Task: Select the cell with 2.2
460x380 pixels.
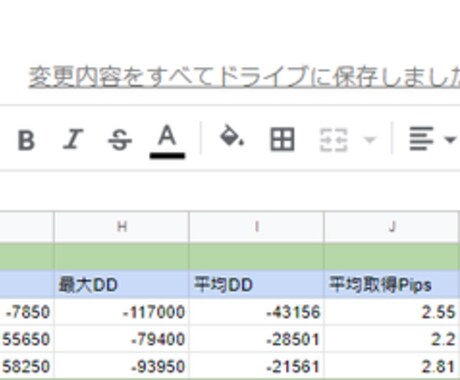Action: [392, 339]
